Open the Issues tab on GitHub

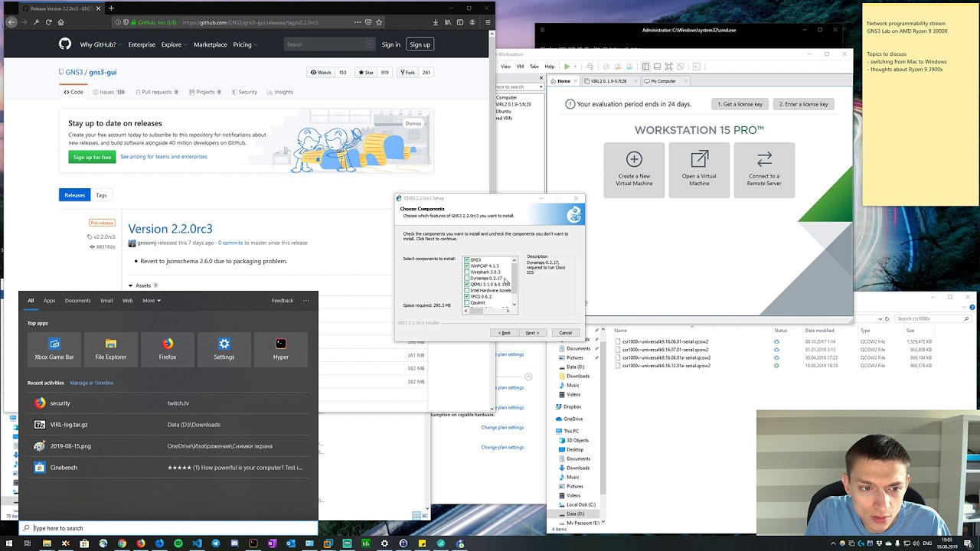point(109,92)
